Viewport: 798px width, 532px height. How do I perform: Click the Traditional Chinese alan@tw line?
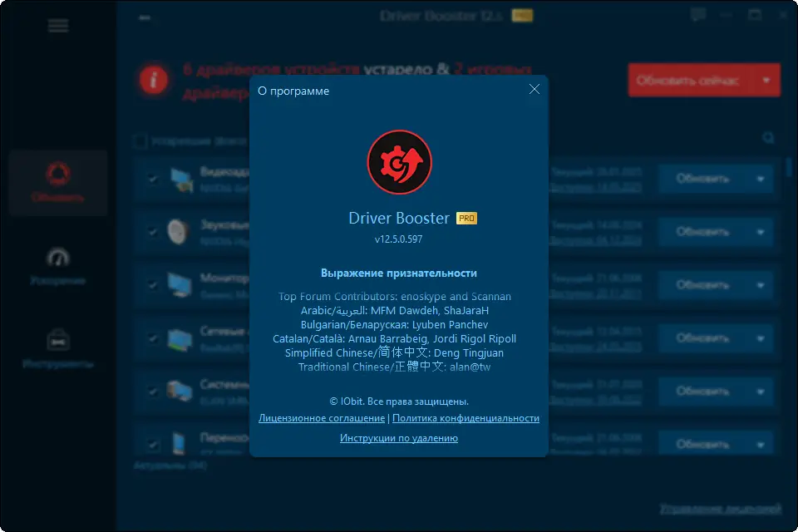coord(394,367)
